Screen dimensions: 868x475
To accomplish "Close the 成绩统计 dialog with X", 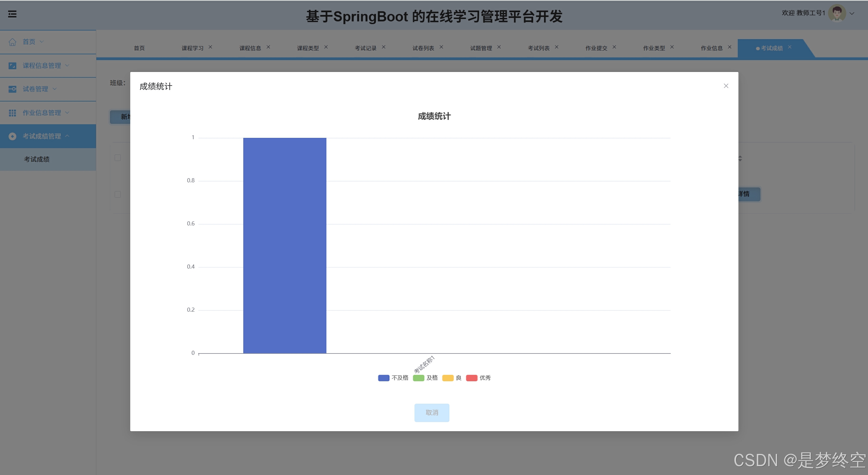I will click(x=726, y=86).
